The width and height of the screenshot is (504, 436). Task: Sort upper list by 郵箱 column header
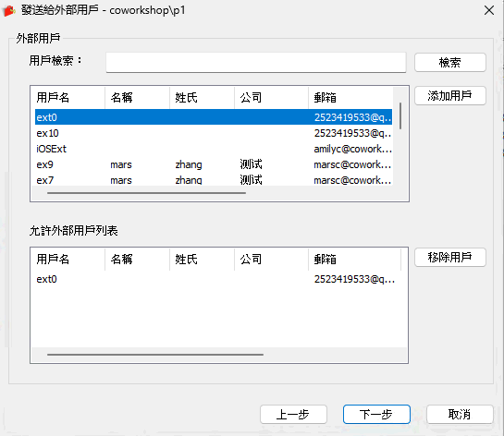tap(350, 97)
